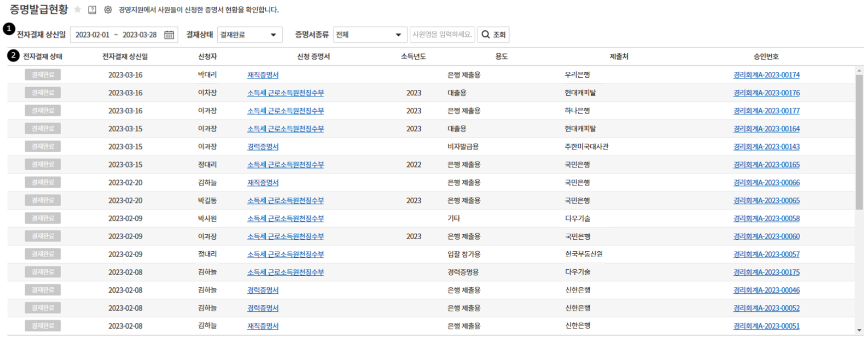Screen dimensions: 868x340
Task: Click the date range field 2023-02-01 ~ 2023-03-28
Action: 116,35
